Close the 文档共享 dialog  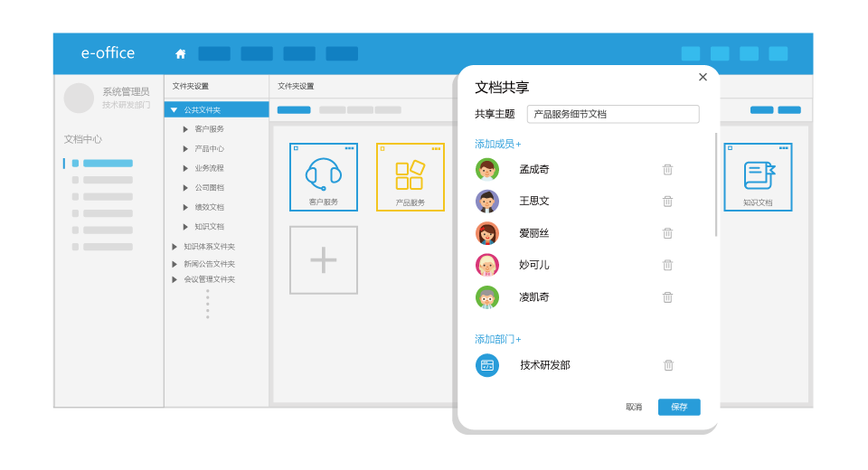coord(703,77)
